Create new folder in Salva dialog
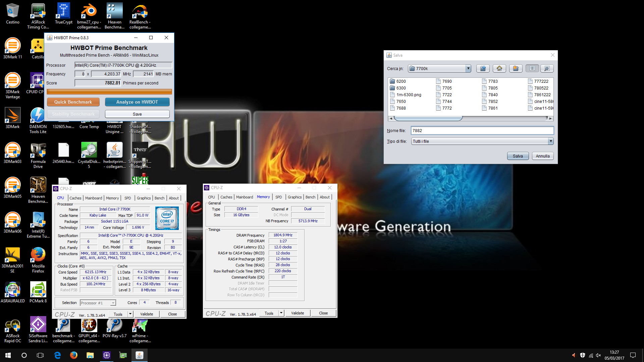Screen dimensions: 644x362 [516, 68]
